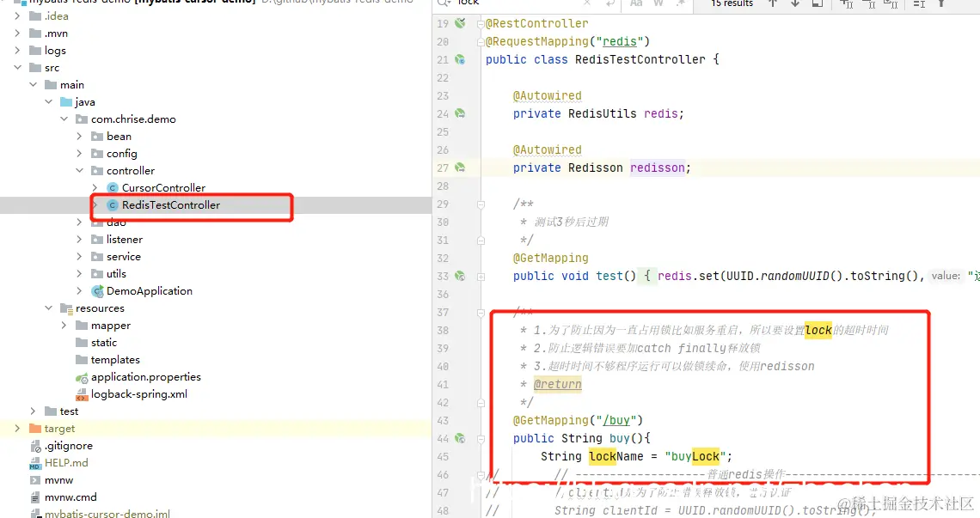Select CursorController in project tree
Viewport: 980px width, 518px height.
point(163,187)
